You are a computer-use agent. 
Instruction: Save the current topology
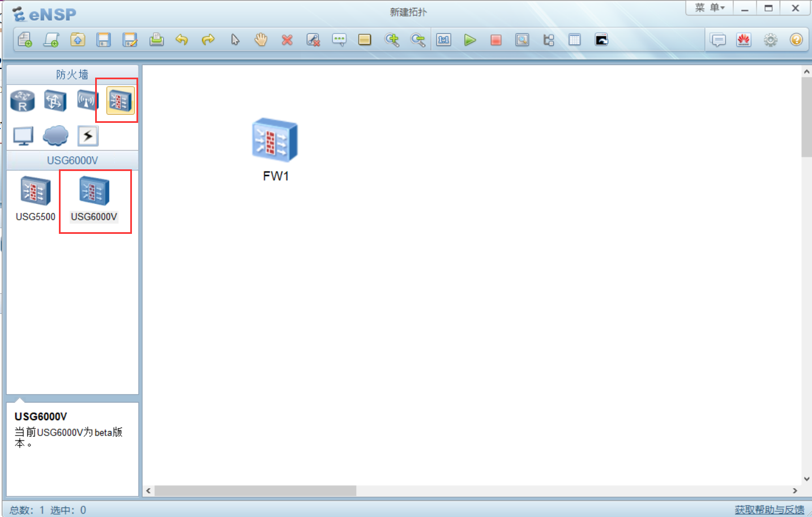(104, 40)
